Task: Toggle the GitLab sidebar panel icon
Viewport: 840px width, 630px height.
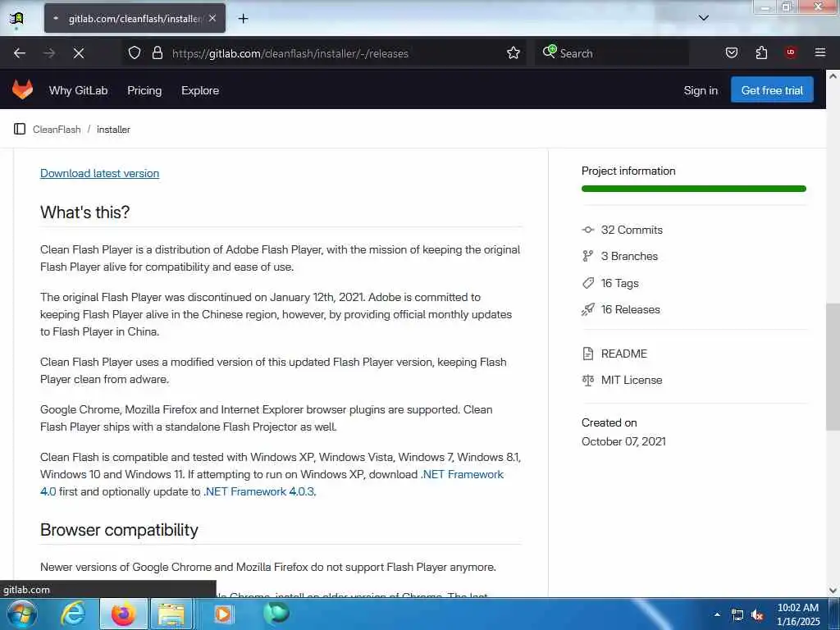Action: click(20, 129)
